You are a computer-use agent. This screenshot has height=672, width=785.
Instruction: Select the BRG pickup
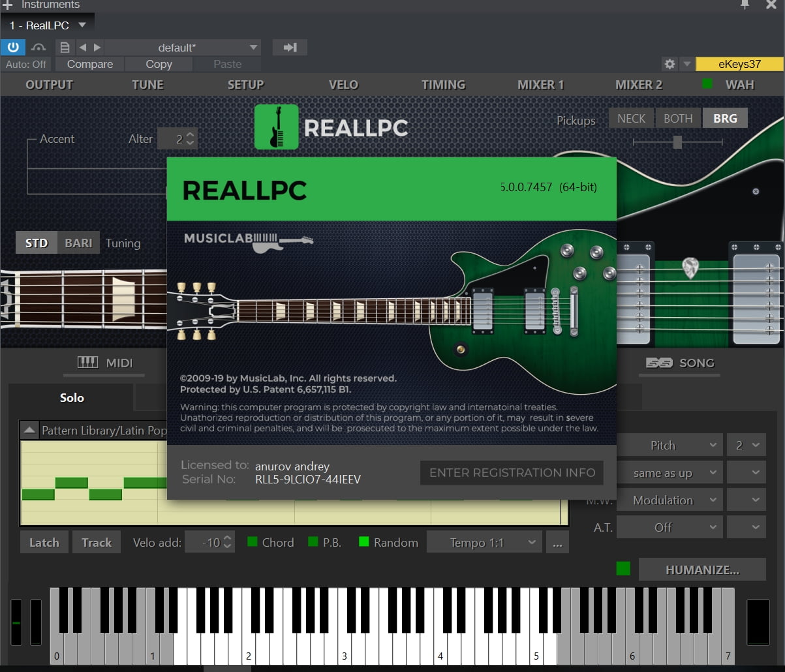tap(725, 118)
